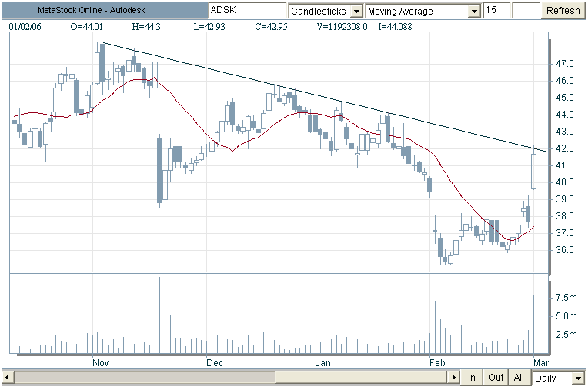Zoom in with the In button
Image resolution: width=588 pixels, height=387 pixels.
[x=471, y=377]
